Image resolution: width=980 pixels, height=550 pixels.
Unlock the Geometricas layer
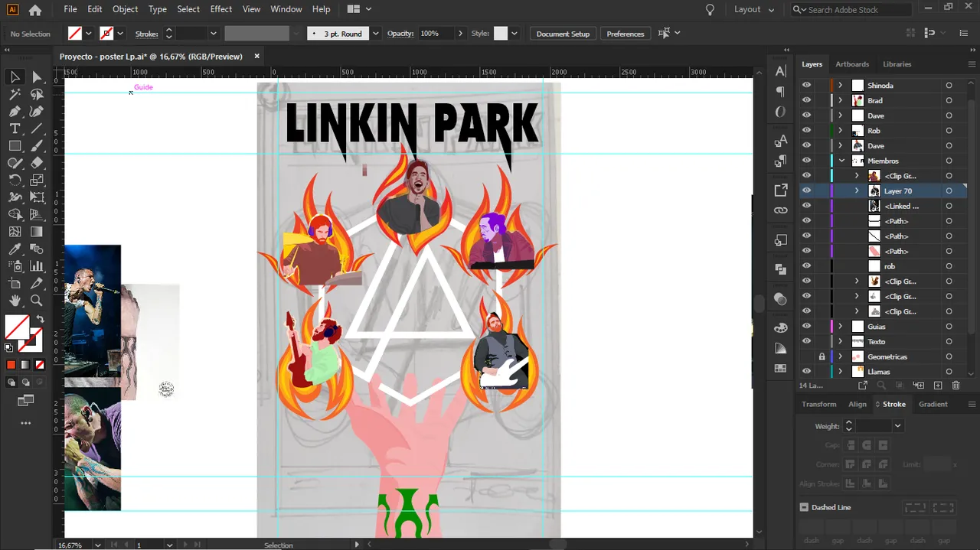822,357
